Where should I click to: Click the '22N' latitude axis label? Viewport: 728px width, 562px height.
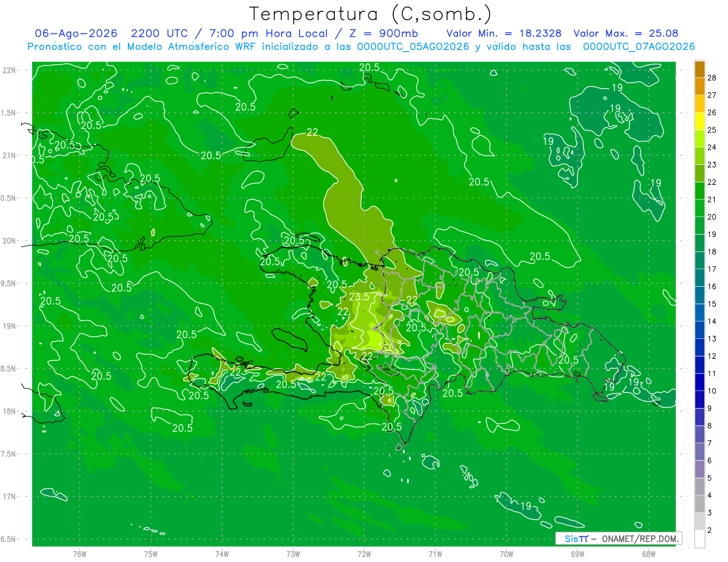coord(8,70)
